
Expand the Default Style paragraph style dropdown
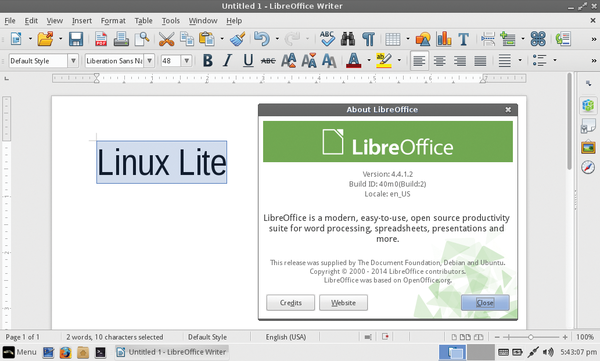pyautogui.click(x=73, y=60)
